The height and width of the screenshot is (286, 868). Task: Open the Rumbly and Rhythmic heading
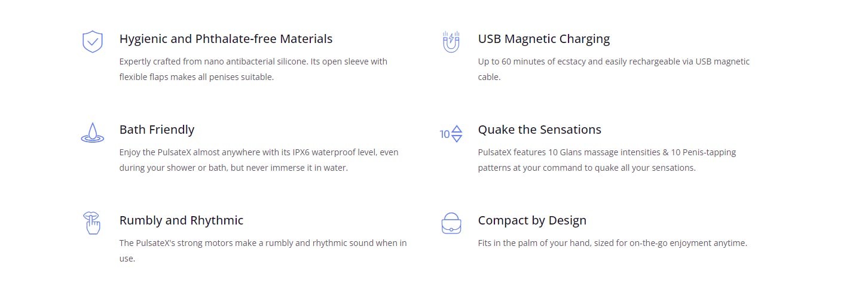181,220
